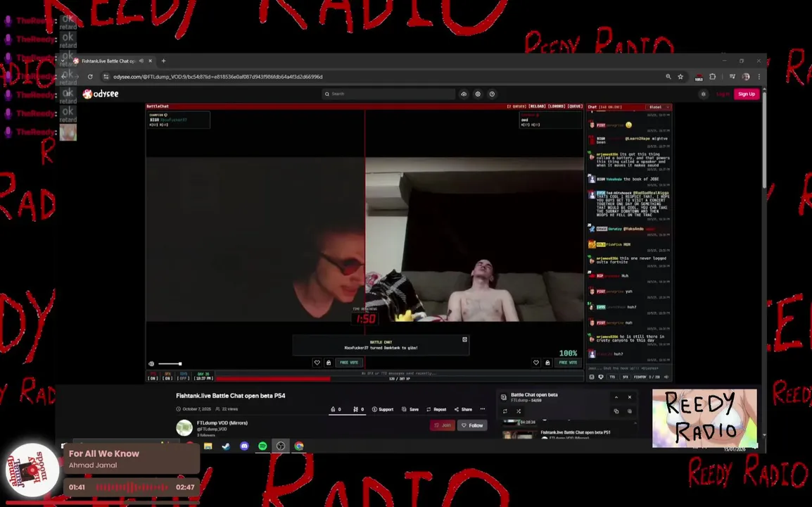This screenshot has height=507, width=812.
Task: Follow the FTLdump VOD channel
Action: (472, 425)
